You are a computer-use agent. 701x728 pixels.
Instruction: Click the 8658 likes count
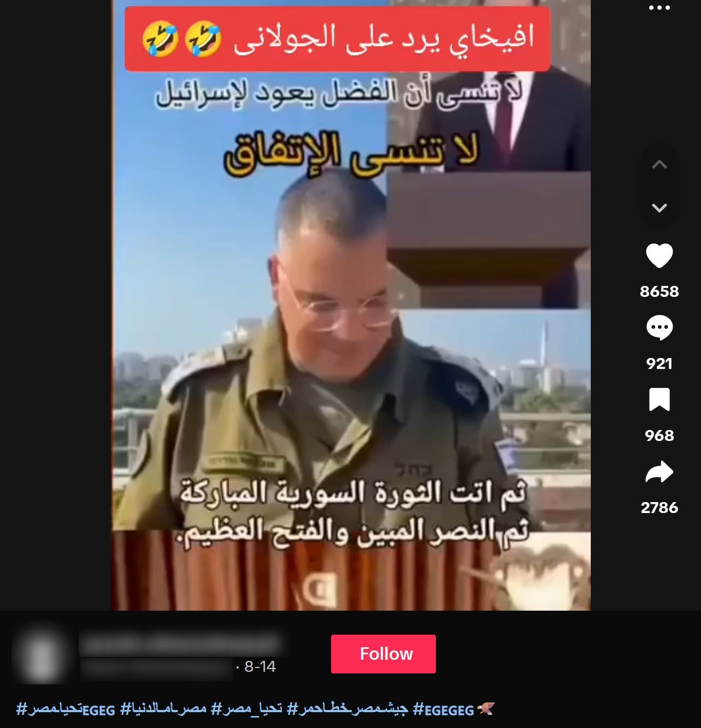(x=659, y=291)
